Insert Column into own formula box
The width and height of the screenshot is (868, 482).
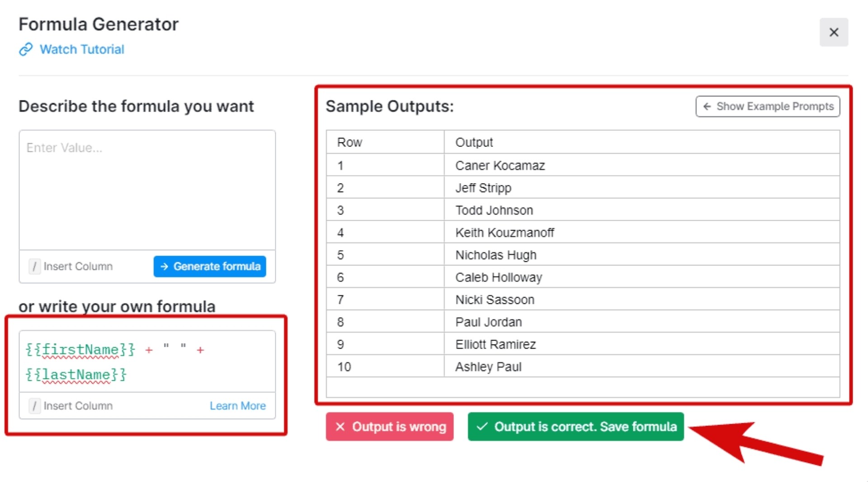[71, 406]
